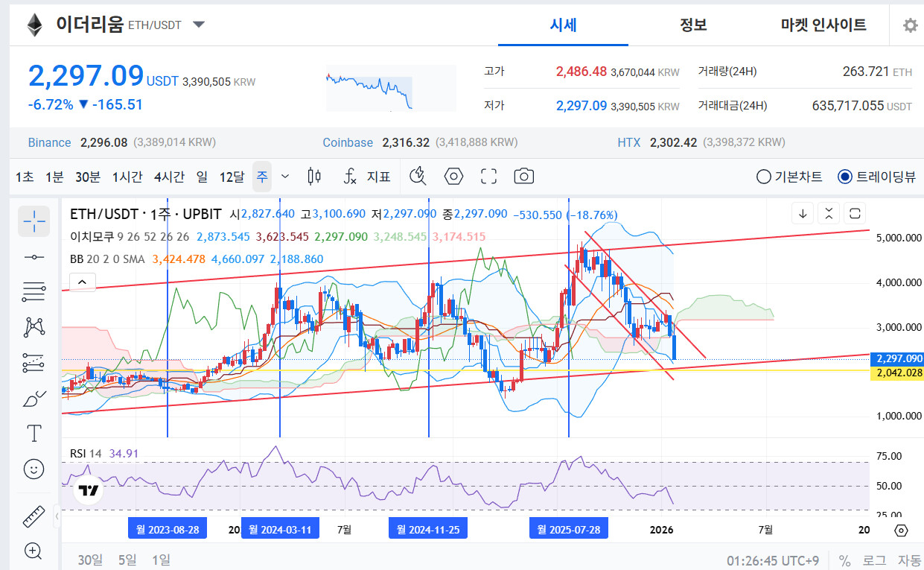Click the 2025-07-28 date marker label
Image resolution: width=924 pixels, height=570 pixels.
[569, 530]
